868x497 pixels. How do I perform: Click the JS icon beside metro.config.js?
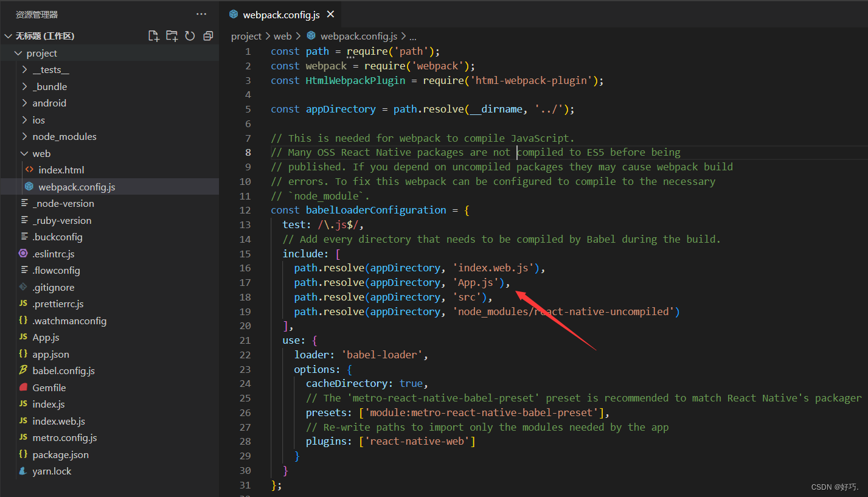click(x=23, y=437)
